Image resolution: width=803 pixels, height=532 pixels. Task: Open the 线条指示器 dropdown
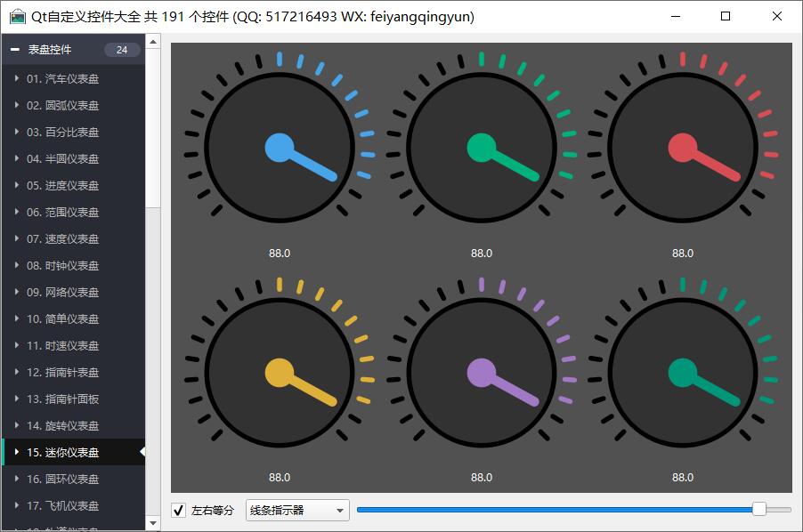click(x=297, y=511)
